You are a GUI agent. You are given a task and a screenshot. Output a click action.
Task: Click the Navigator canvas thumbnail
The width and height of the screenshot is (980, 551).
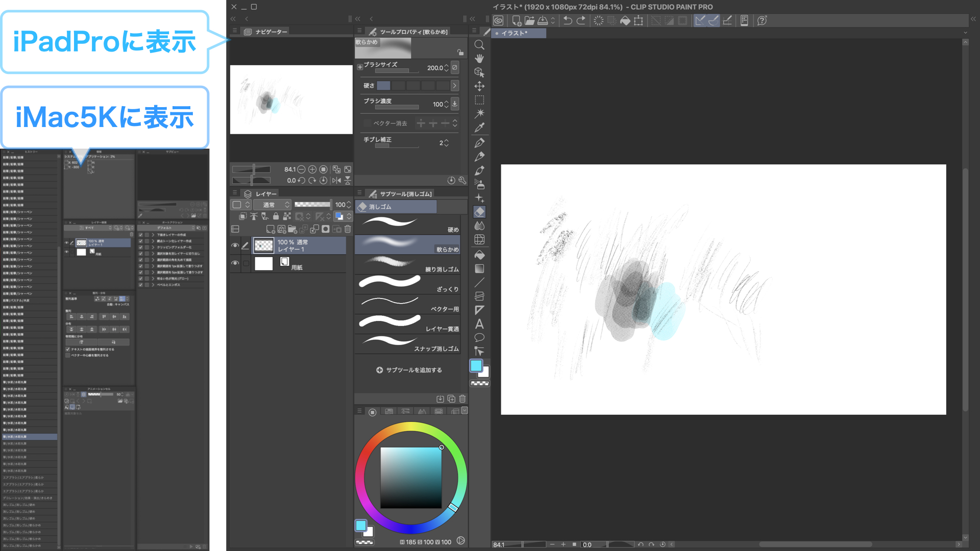coord(291,99)
